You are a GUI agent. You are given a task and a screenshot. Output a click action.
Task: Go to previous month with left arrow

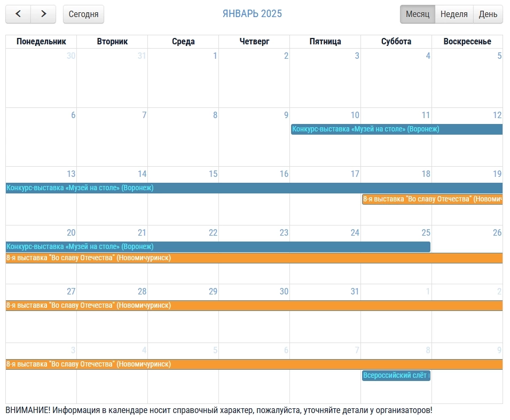(18, 14)
